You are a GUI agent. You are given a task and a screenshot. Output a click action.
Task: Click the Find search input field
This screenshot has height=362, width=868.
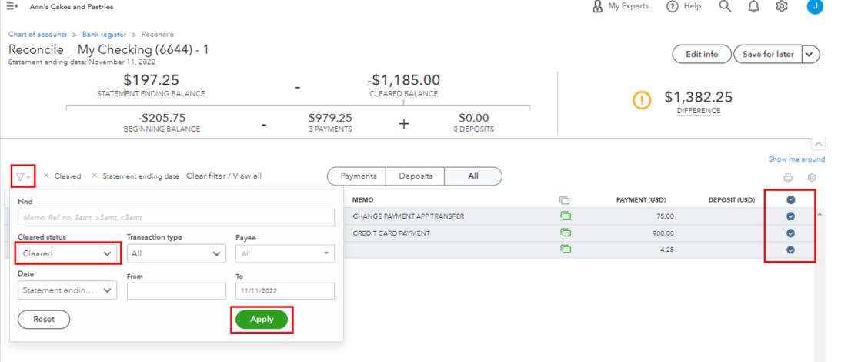pos(175,219)
